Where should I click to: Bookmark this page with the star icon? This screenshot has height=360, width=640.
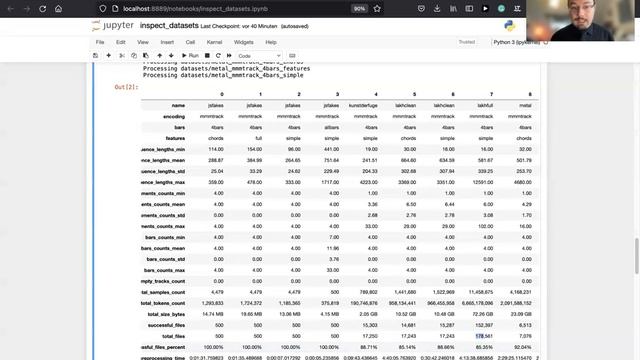pyautogui.click(x=377, y=9)
